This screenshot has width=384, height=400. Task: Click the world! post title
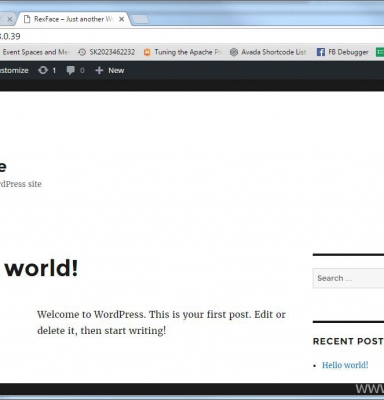(x=42, y=268)
